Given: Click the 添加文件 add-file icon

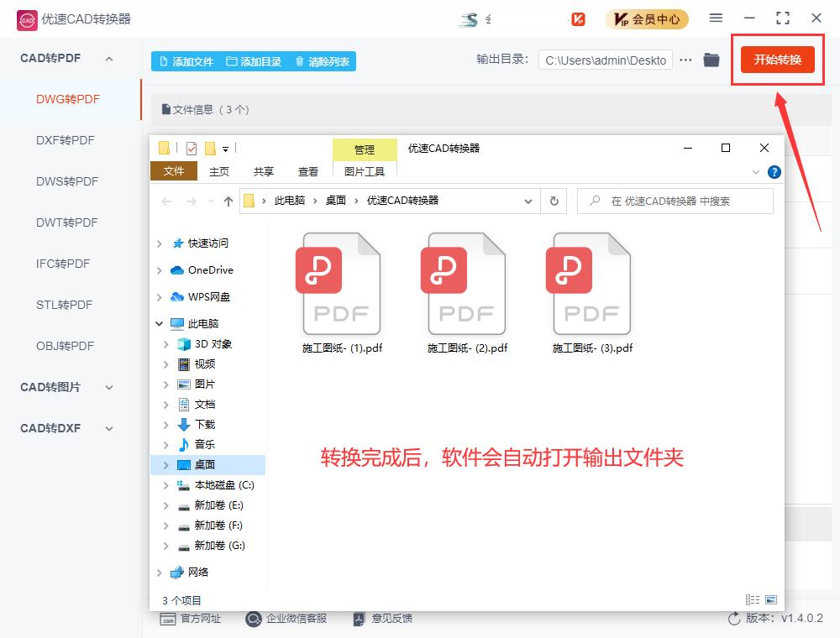Looking at the screenshot, I should coord(165,61).
